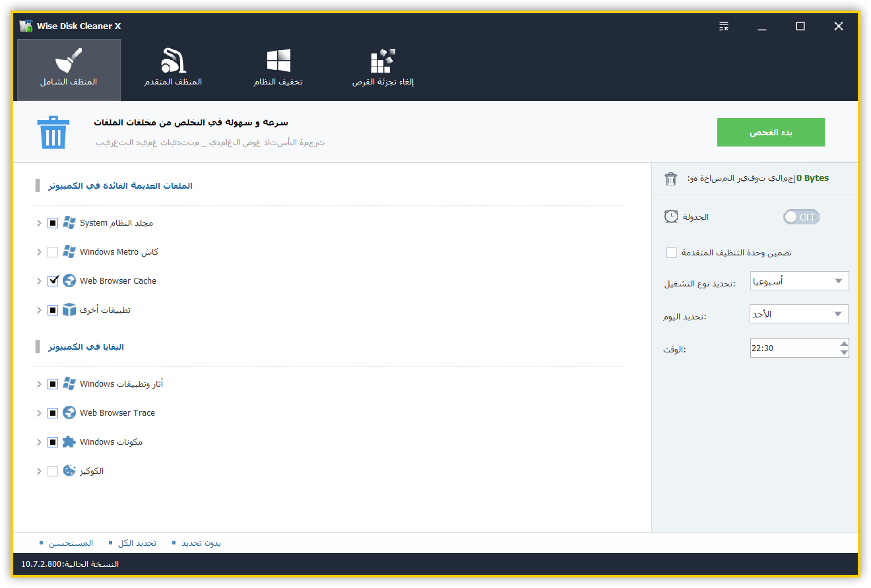The image size is (871, 588).
Task: Click the box icon of تطبيقات أخرى
Action: pos(69,310)
